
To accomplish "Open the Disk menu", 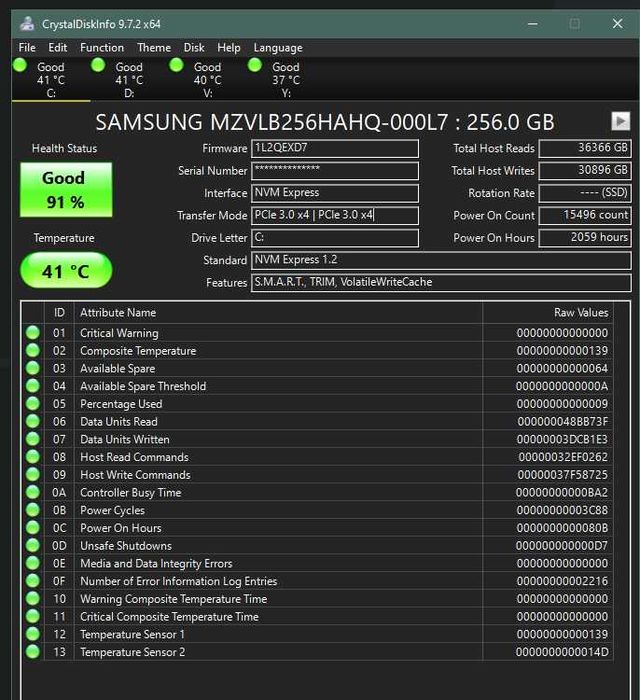I will click(194, 47).
